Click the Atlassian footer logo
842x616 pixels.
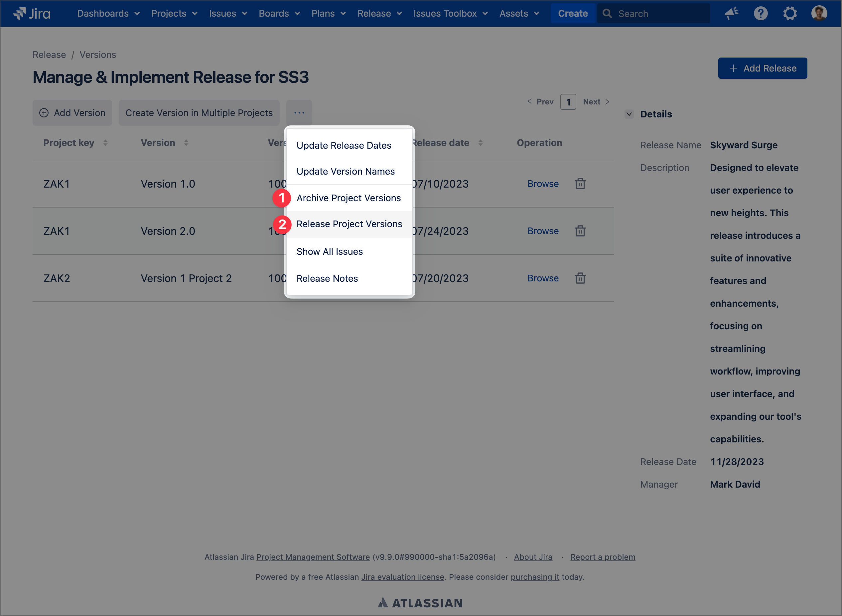coord(420,603)
